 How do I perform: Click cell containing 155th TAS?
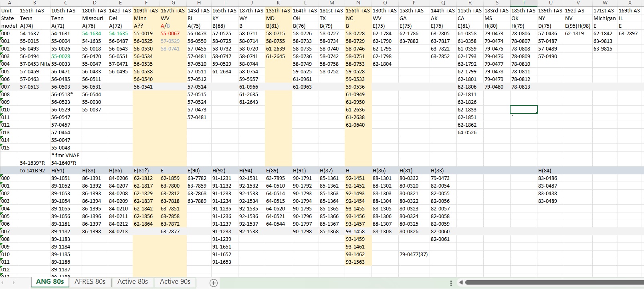click(32, 10)
